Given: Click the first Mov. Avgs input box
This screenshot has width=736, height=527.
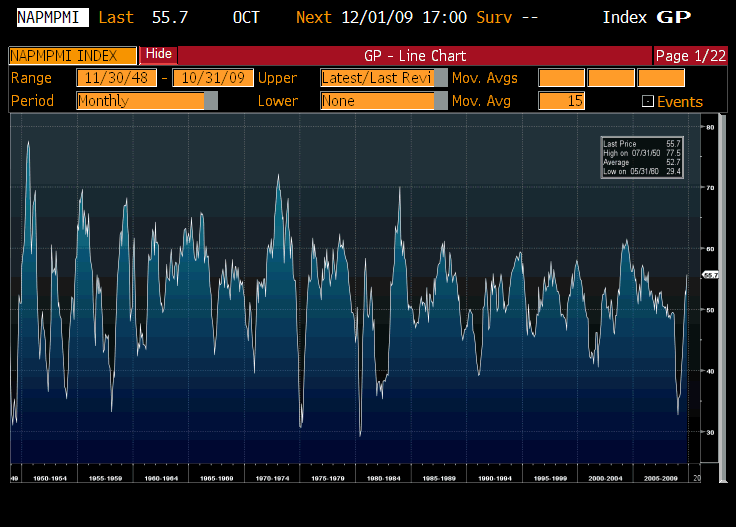Looking at the screenshot, I should (560, 78).
